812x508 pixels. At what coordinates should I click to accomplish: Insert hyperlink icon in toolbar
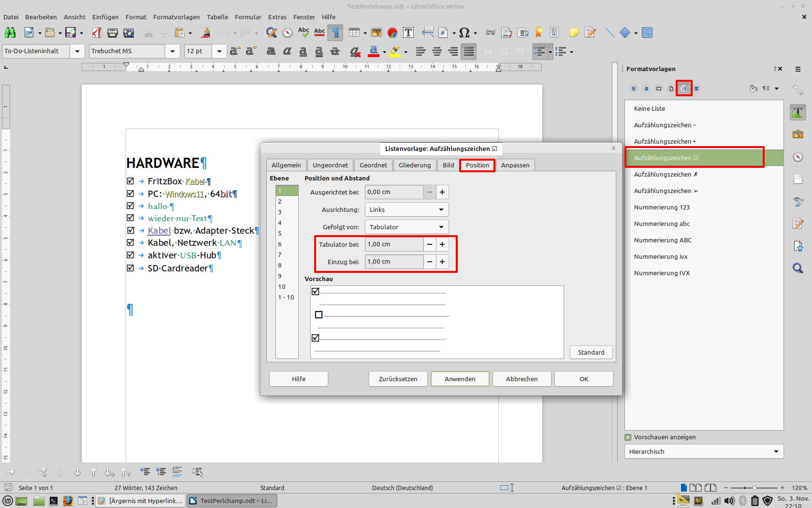(x=491, y=32)
